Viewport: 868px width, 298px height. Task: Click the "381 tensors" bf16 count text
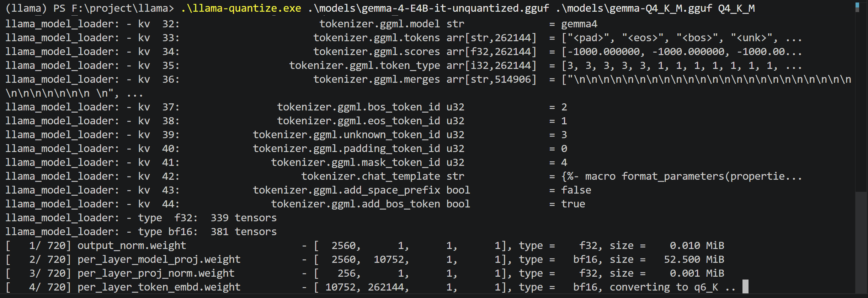[244, 232]
